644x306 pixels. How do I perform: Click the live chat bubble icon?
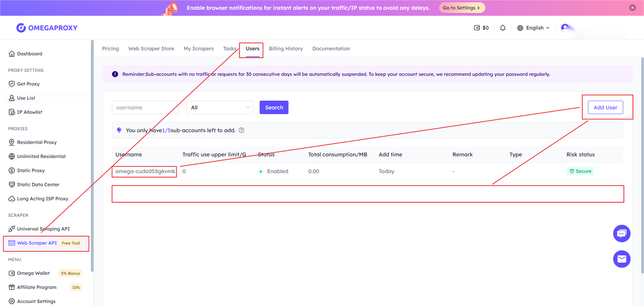click(x=621, y=234)
